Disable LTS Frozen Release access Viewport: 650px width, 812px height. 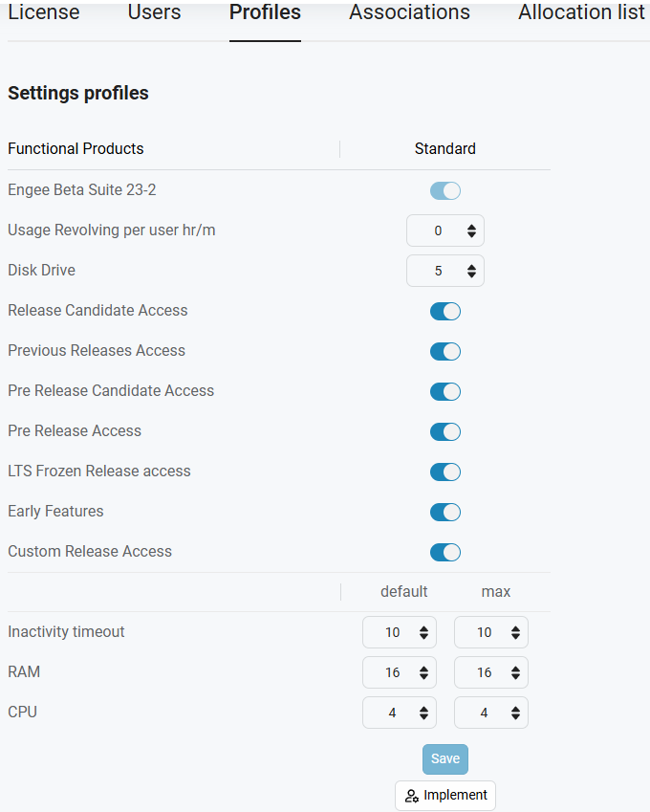pos(445,472)
